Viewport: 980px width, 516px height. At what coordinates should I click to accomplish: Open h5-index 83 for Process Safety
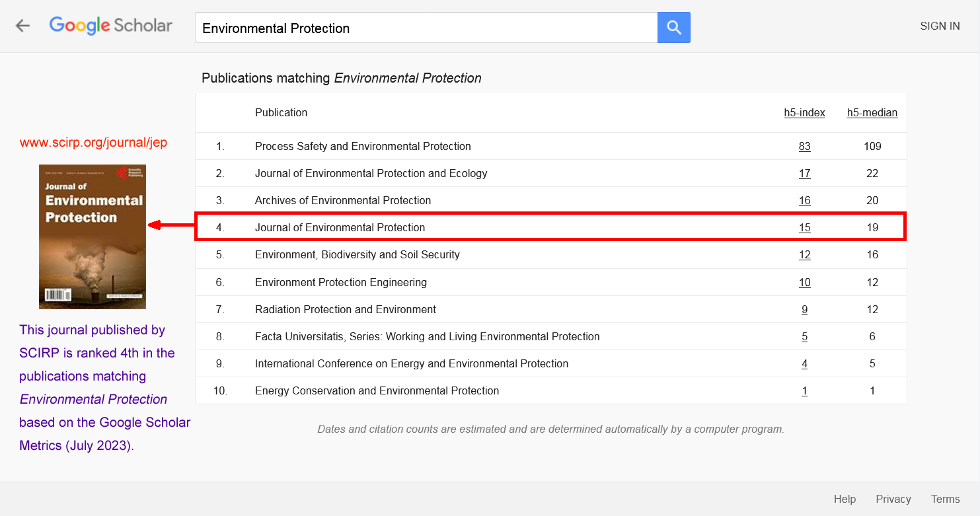[x=804, y=147]
